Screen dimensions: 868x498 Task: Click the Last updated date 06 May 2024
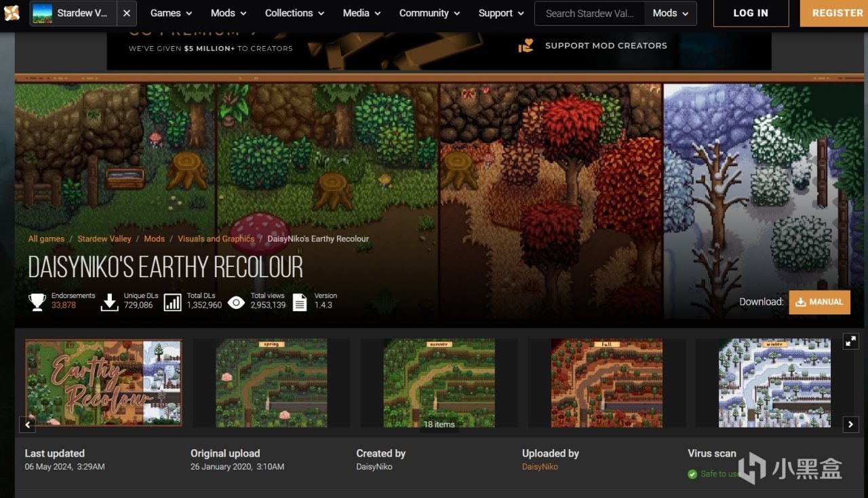tap(65, 467)
